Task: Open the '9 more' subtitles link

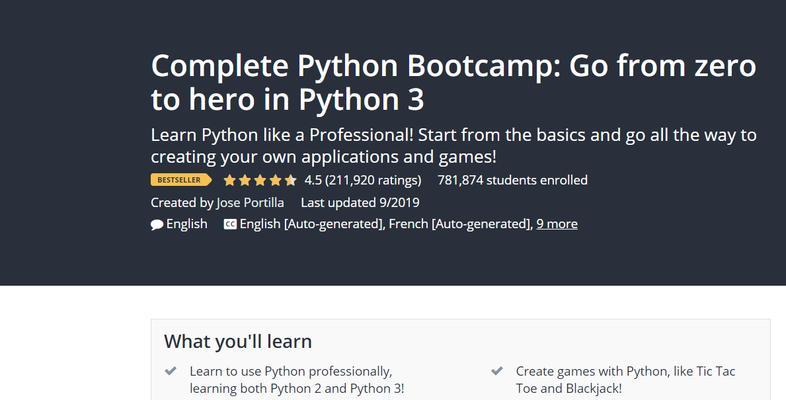Action: (x=557, y=224)
